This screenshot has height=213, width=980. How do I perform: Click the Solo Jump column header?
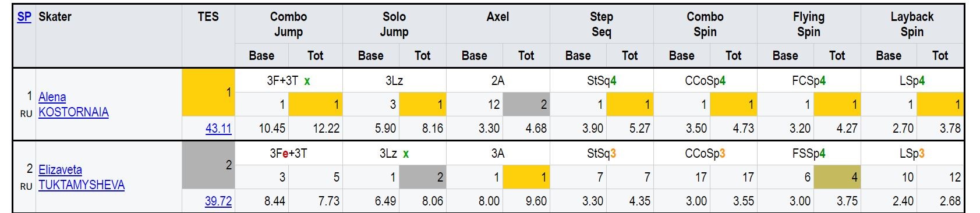(394, 24)
